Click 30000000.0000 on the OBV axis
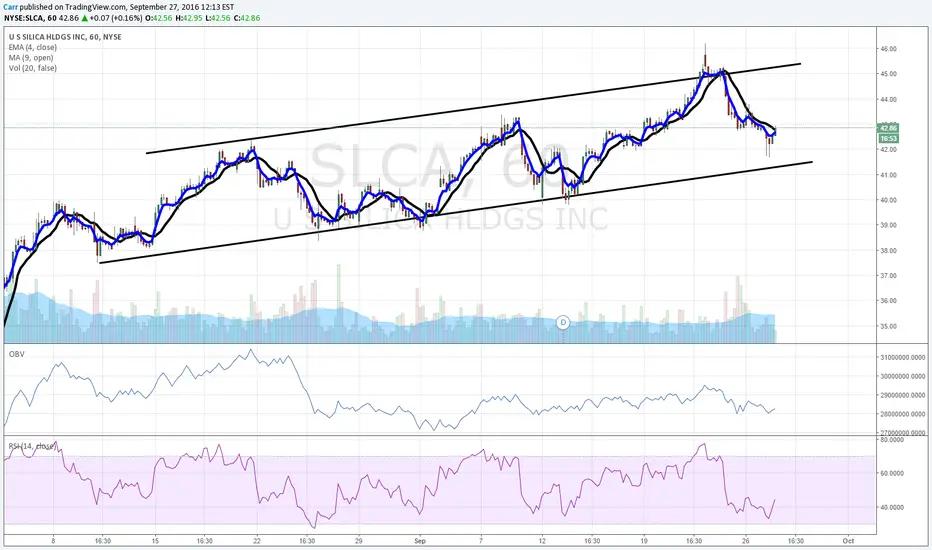 coord(902,376)
